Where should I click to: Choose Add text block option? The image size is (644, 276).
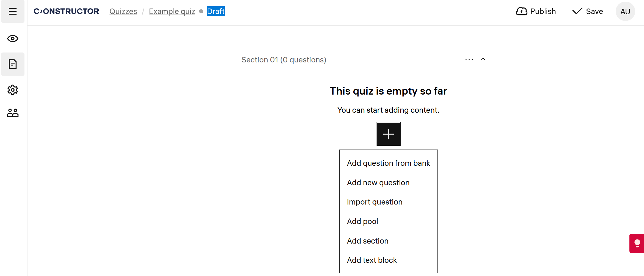point(372,260)
